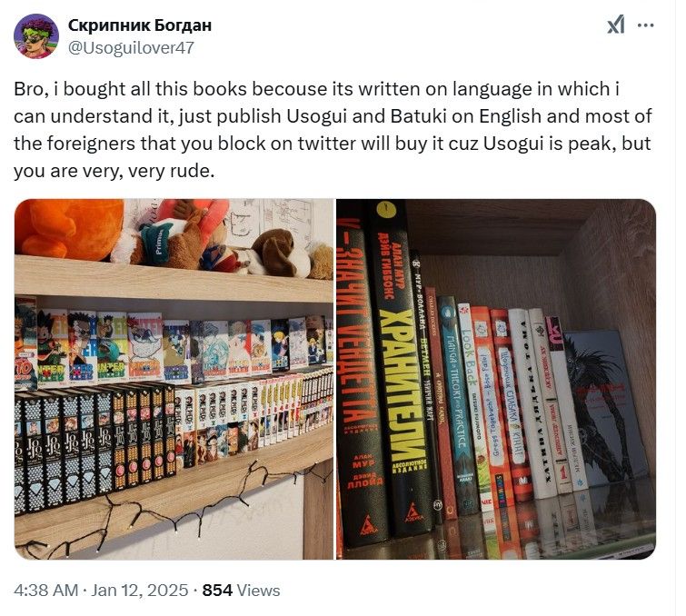
Task: Click the 854 Views counter
Action: click(x=241, y=591)
